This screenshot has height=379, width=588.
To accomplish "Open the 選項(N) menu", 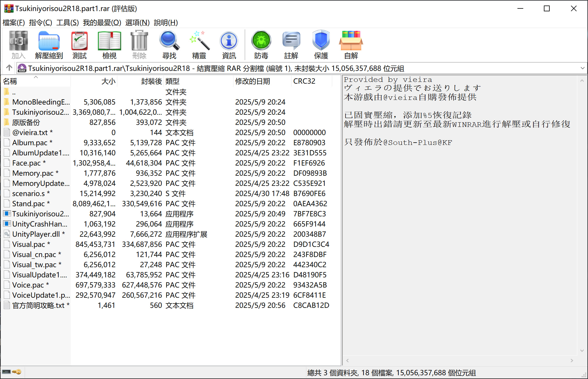I will [x=137, y=22].
